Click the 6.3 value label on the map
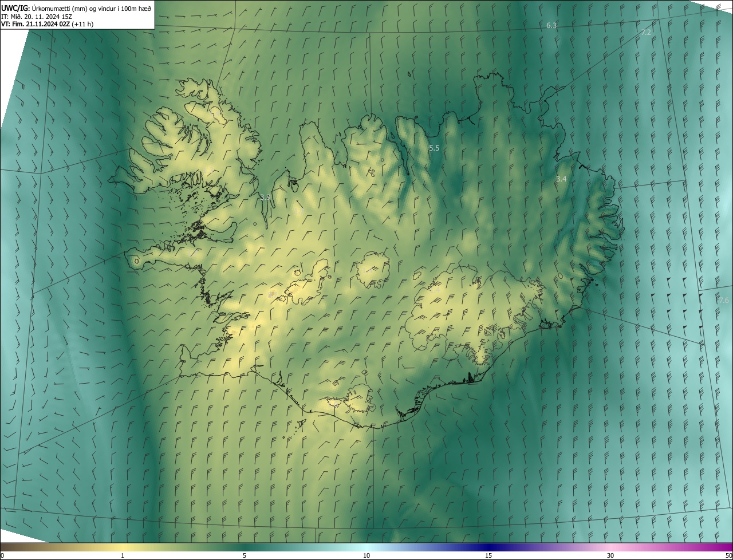The image size is (733, 560). [551, 26]
